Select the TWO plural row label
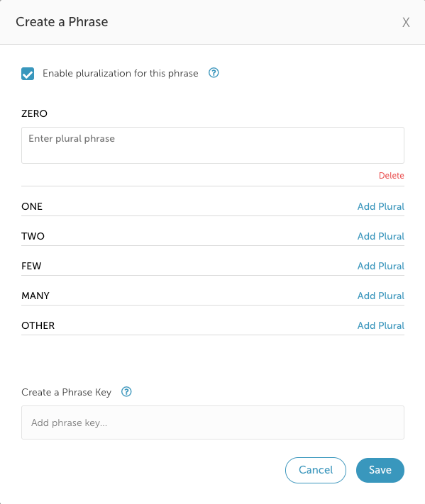425x504 pixels. pos(33,236)
